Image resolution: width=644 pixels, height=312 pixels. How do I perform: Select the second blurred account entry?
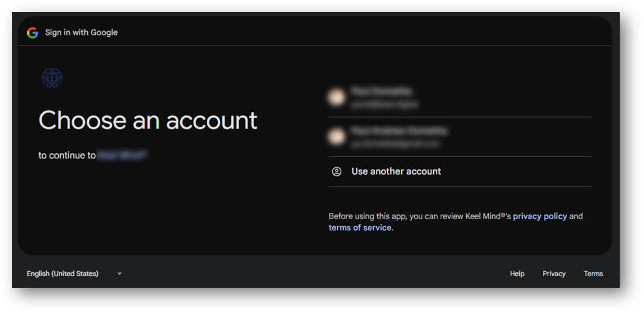460,137
